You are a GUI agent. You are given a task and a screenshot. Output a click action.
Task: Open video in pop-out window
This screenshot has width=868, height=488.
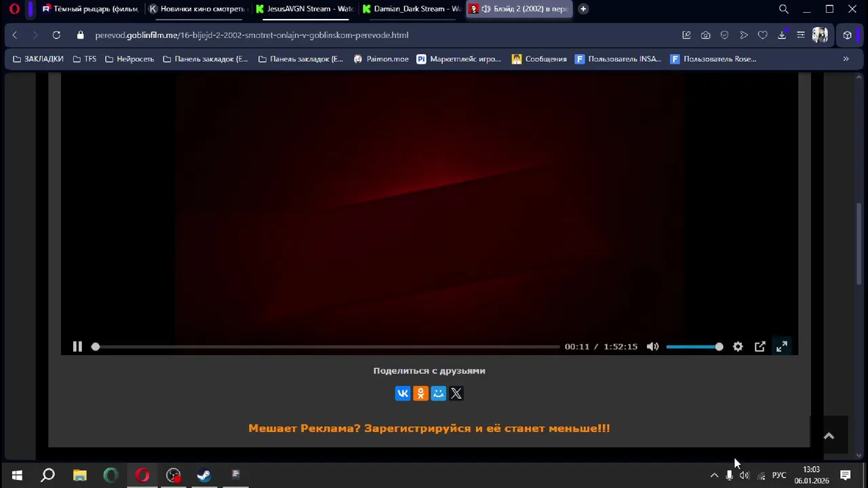760,346
